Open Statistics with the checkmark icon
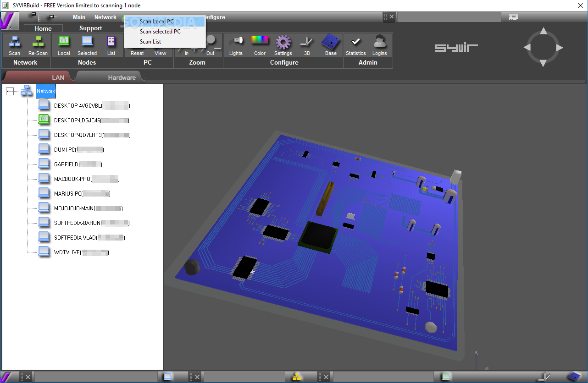Viewport: 588px width, 383px height. click(x=356, y=45)
